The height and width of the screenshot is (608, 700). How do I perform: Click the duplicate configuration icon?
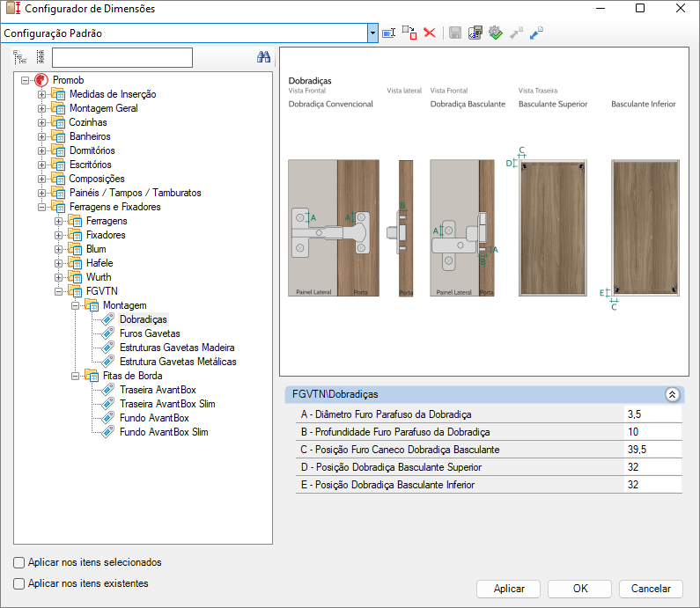coord(409,33)
